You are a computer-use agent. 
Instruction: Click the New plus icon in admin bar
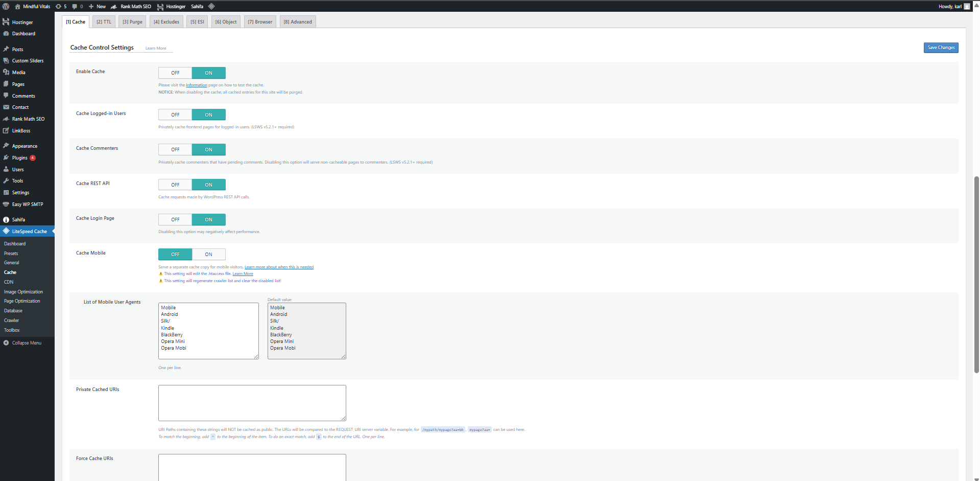pyautogui.click(x=91, y=6)
